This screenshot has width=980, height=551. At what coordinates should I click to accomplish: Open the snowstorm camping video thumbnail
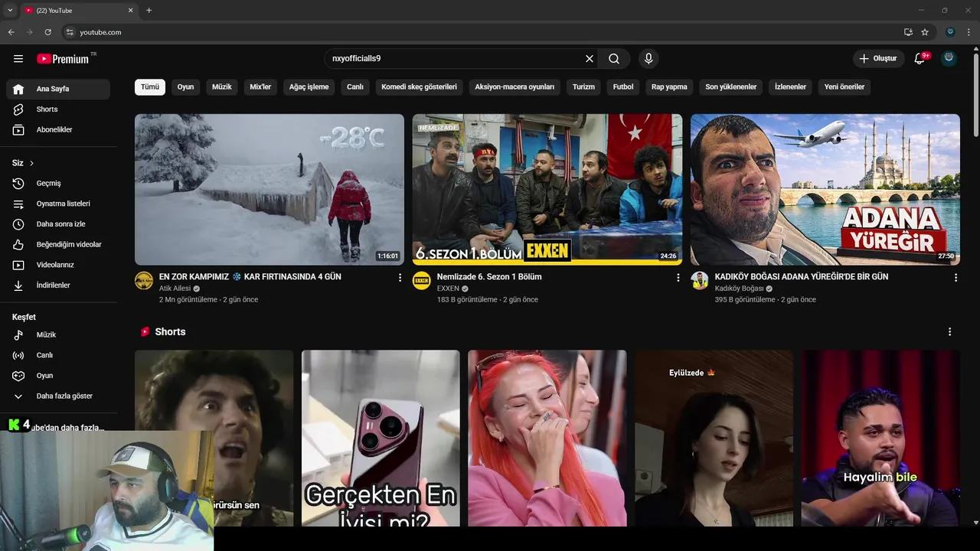[x=269, y=190]
